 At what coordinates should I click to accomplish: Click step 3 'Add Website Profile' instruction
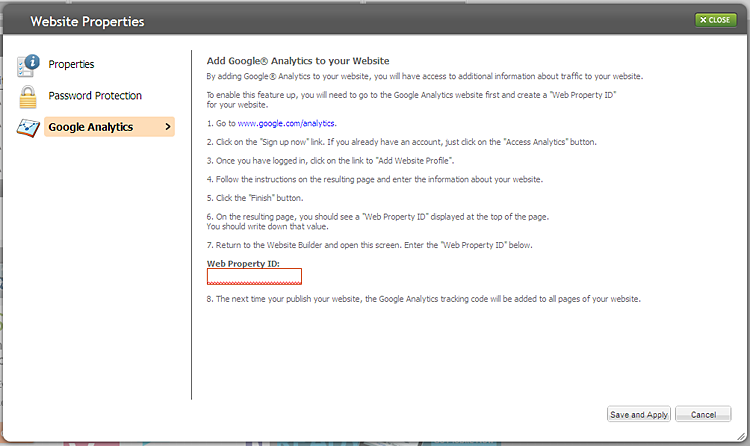331,161
